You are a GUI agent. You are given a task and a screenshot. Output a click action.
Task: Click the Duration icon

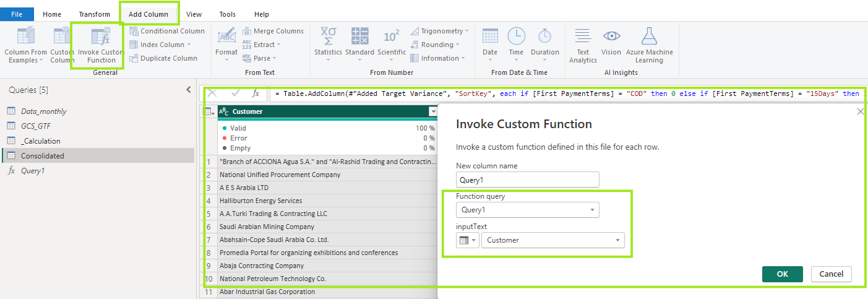[x=544, y=36]
